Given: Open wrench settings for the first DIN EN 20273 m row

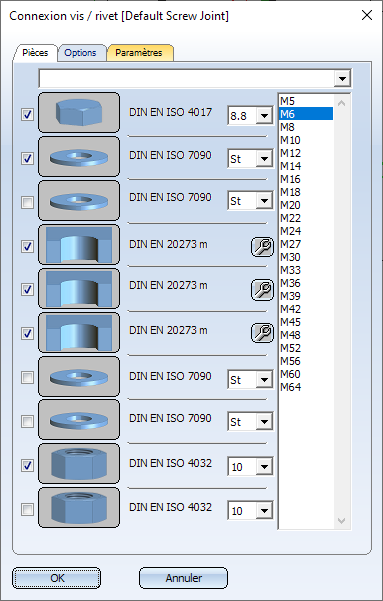Looking at the screenshot, I should [x=263, y=246].
